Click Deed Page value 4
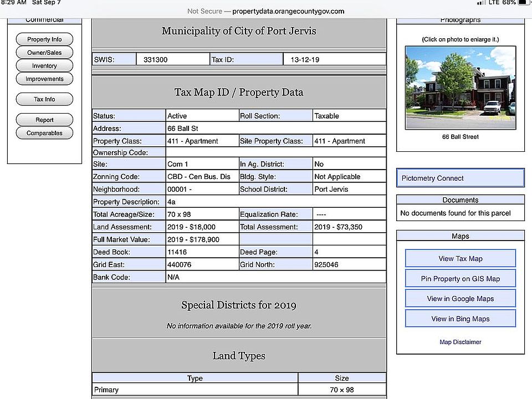532x399 pixels. pos(316,252)
